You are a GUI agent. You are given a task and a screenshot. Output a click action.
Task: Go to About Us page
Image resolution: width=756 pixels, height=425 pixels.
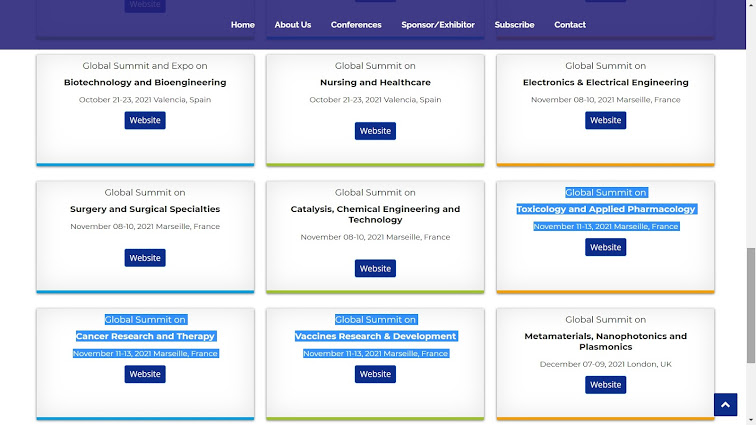293,25
